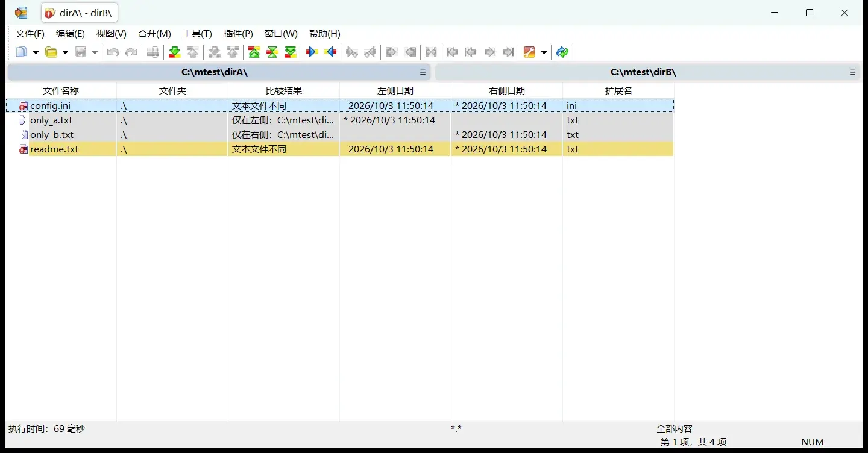Copy selection to the right side
Screen dimensions: 868x453
312,52
